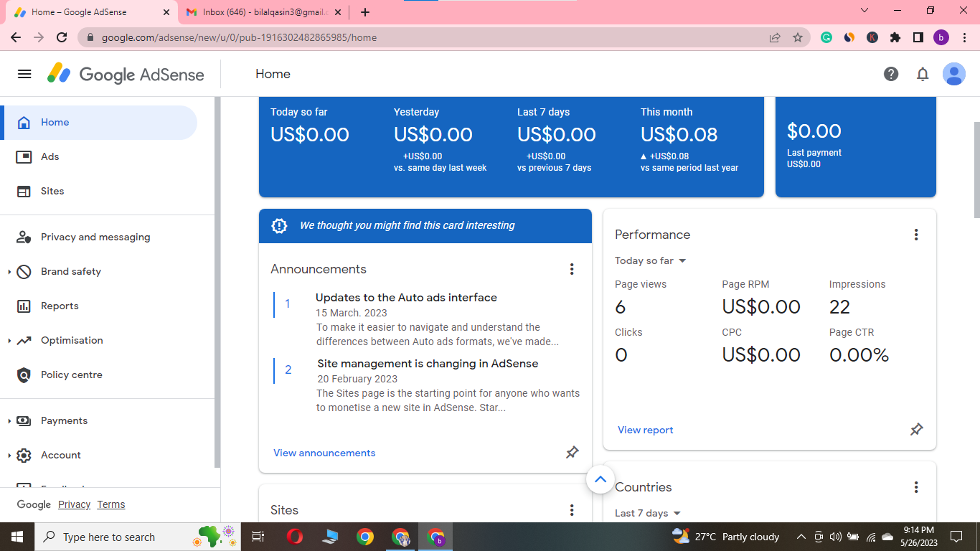Pin the Performance card

click(916, 430)
